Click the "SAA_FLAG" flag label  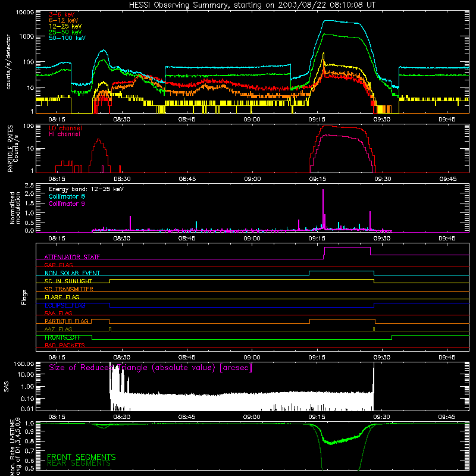click(x=58, y=313)
